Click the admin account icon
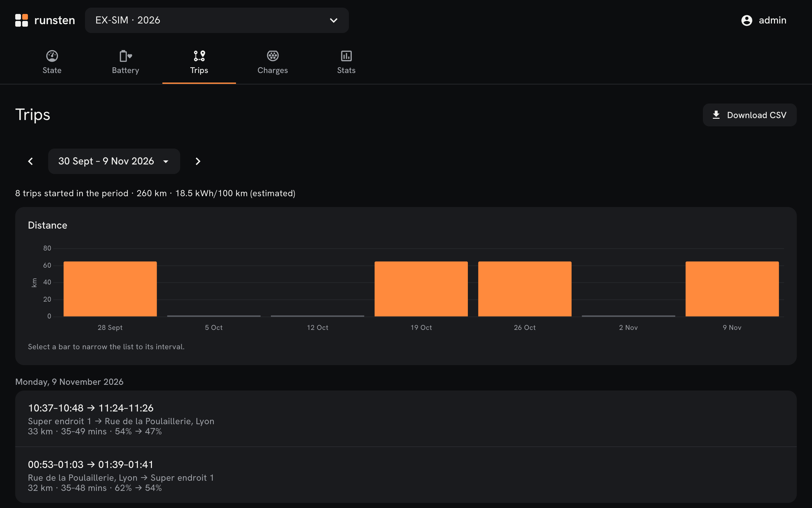 [747, 20]
